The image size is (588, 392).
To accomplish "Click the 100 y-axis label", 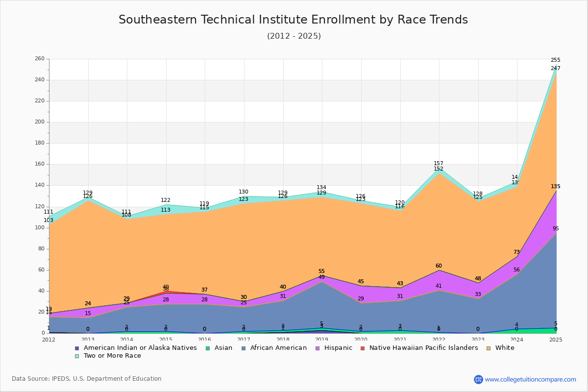I will tap(40, 228).
